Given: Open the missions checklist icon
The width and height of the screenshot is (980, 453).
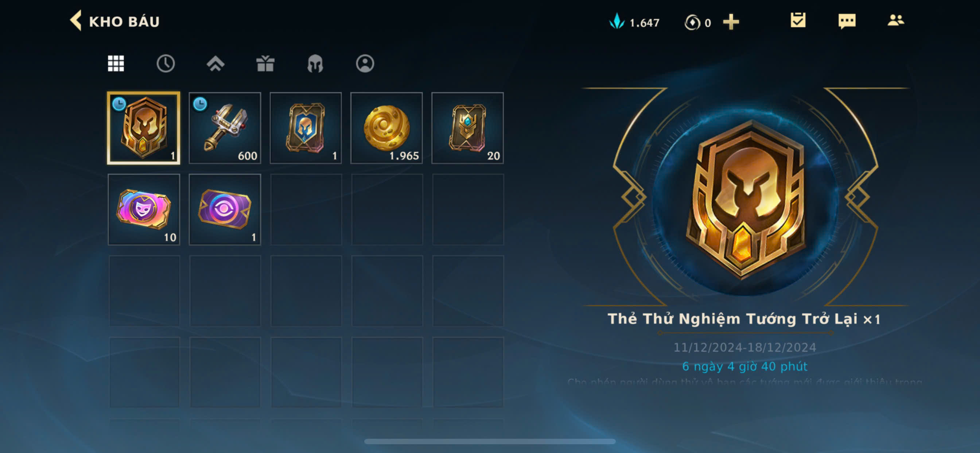Looking at the screenshot, I should pyautogui.click(x=798, y=20).
